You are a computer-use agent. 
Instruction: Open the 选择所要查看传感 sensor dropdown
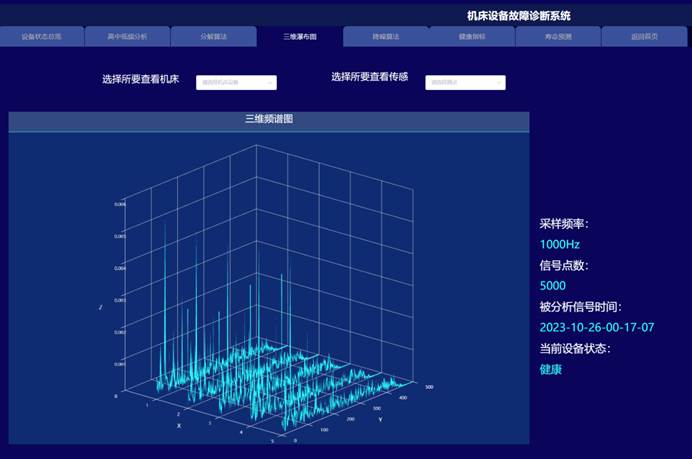pos(465,83)
